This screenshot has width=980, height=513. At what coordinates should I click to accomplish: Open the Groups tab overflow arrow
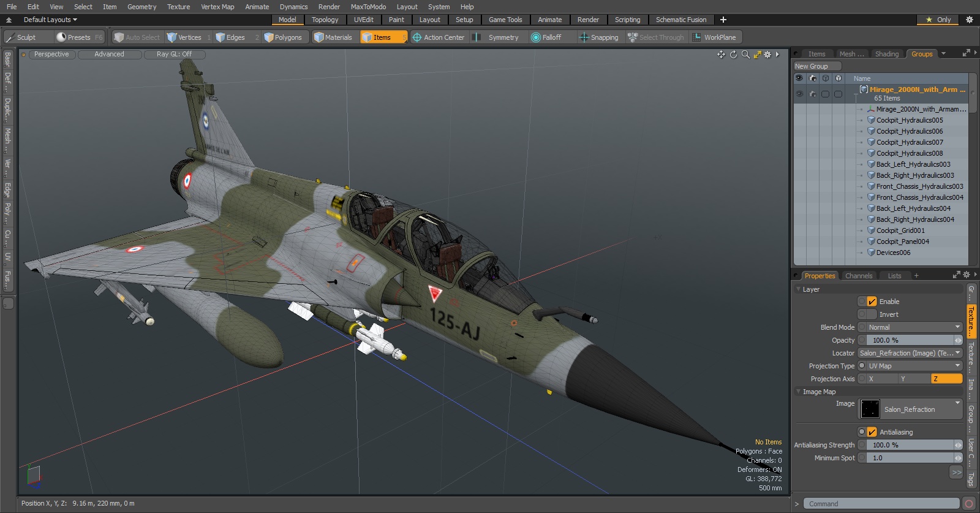[x=943, y=54]
